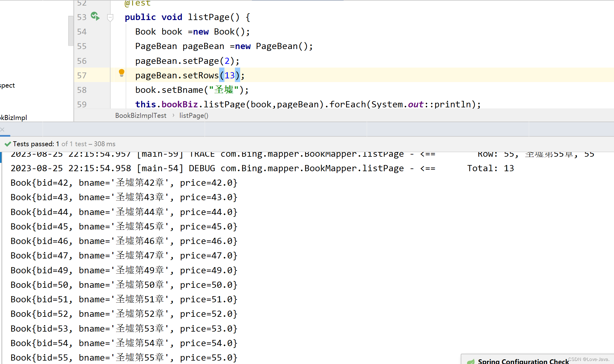Click the green checkmark beside "Tests passed"
Screen dimensions: 614x364
(x=8, y=144)
